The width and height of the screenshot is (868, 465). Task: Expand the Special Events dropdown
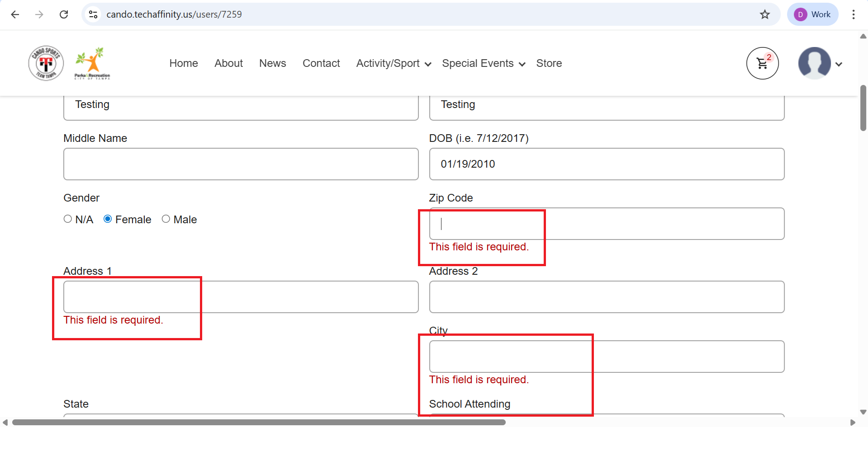(483, 63)
